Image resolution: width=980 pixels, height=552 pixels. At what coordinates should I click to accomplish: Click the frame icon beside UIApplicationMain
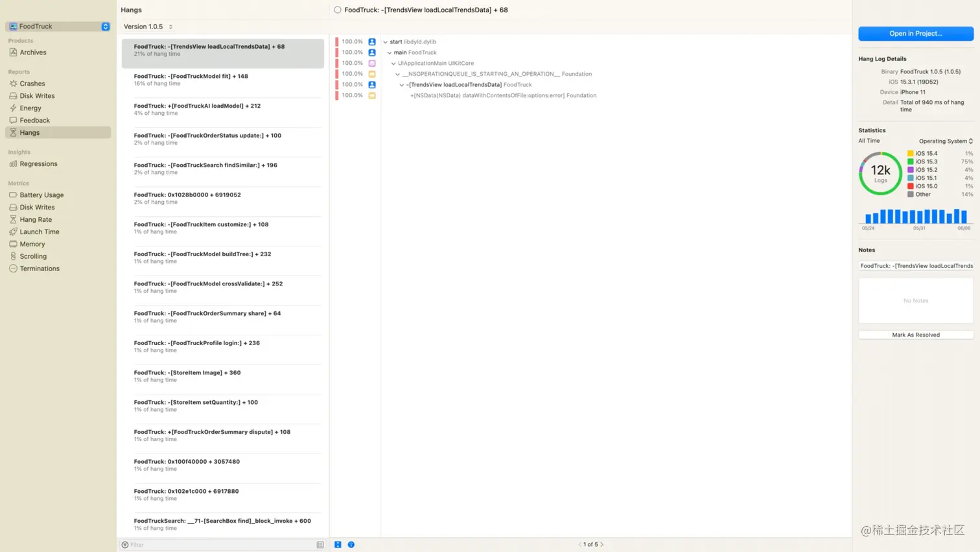click(x=372, y=63)
